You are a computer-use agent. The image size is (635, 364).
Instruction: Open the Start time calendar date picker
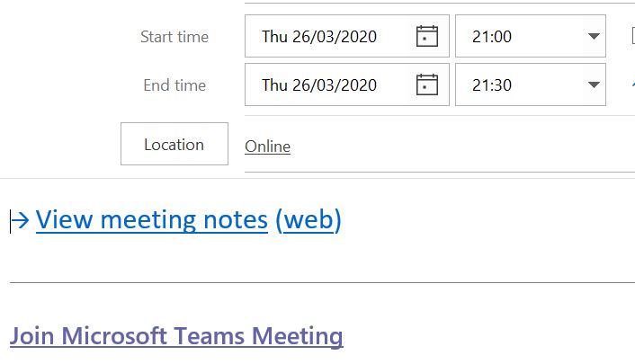[427, 37]
